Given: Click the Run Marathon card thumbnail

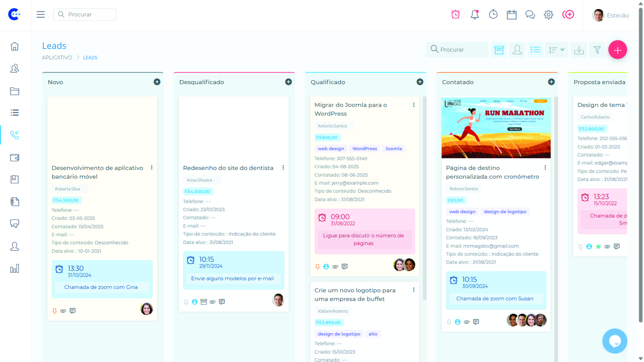Looking at the screenshot, I should click(x=496, y=128).
